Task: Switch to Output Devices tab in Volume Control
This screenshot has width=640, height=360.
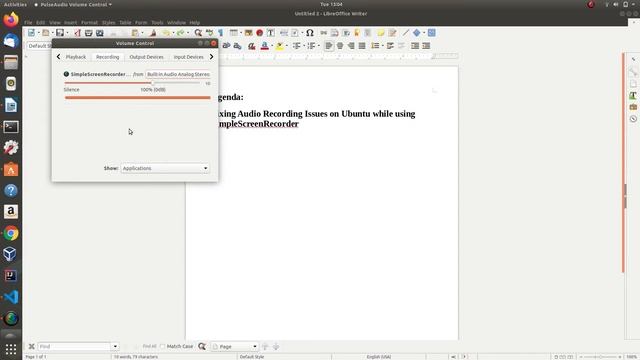Action: [x=146, y=57]
